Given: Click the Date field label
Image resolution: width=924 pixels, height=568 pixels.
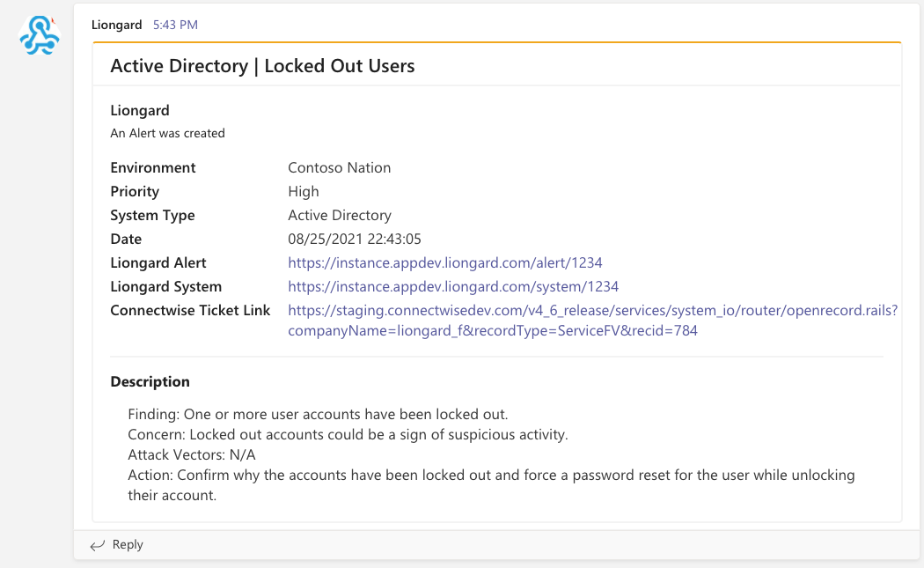Looking at the screenshot, I should pyautogui.click(x=126, y=239).
